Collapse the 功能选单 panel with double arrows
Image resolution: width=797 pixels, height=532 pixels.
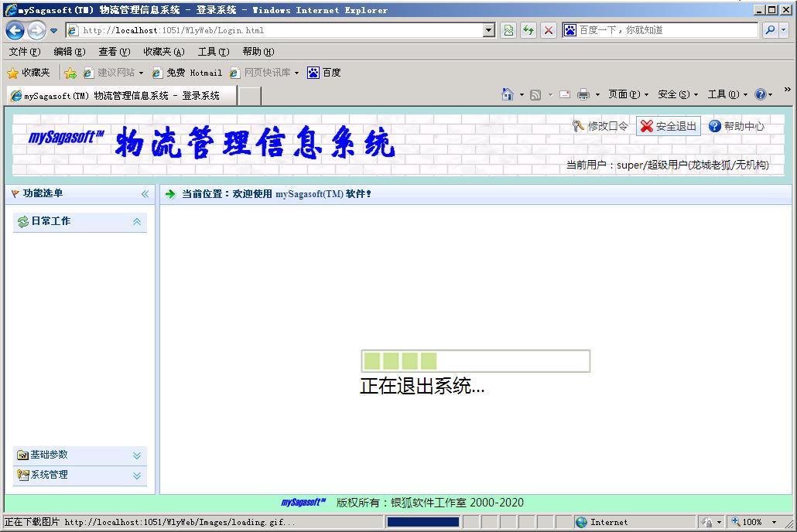point(145,193)
